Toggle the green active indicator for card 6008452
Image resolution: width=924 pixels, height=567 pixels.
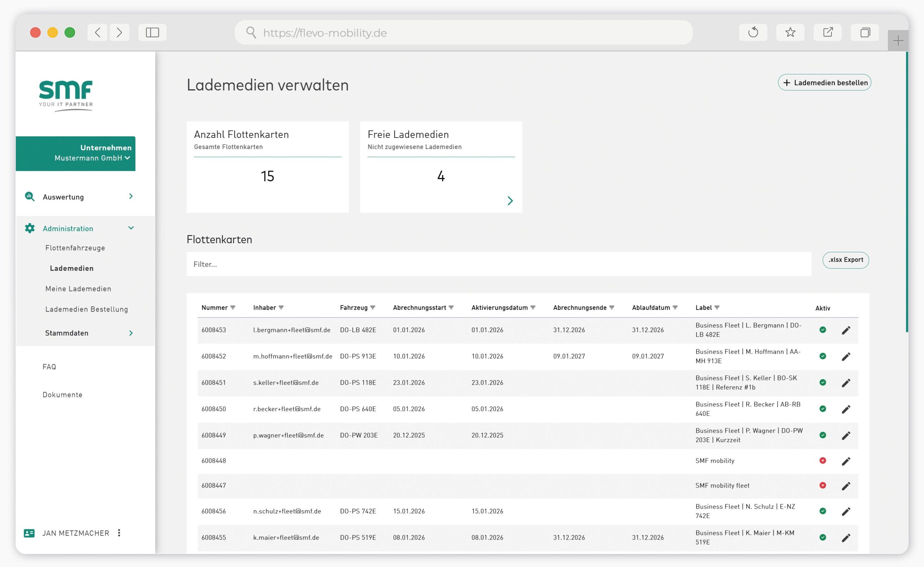[x=823, y=356]
